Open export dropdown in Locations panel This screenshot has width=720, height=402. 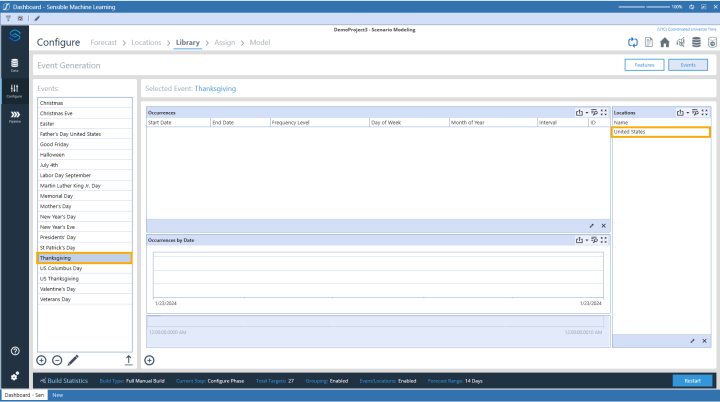click(682, 113)
